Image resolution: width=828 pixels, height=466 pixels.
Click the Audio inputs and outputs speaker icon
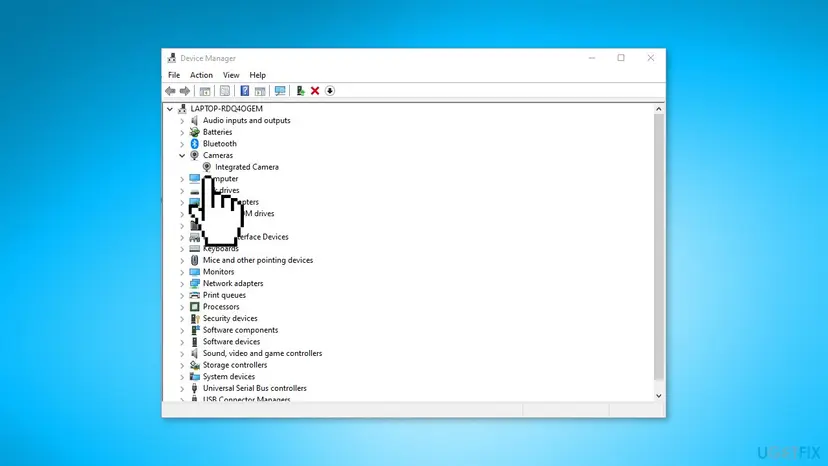click(x=194, y=120)
